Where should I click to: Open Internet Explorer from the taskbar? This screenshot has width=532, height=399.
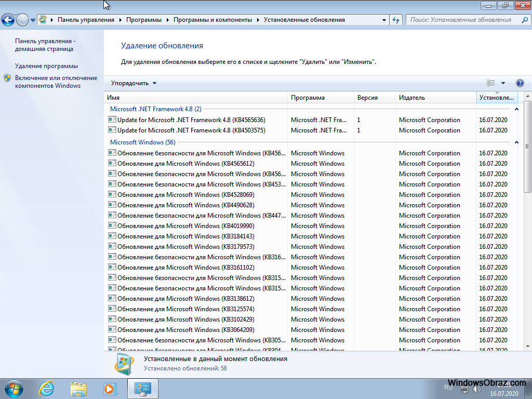(x=47, y=388)
